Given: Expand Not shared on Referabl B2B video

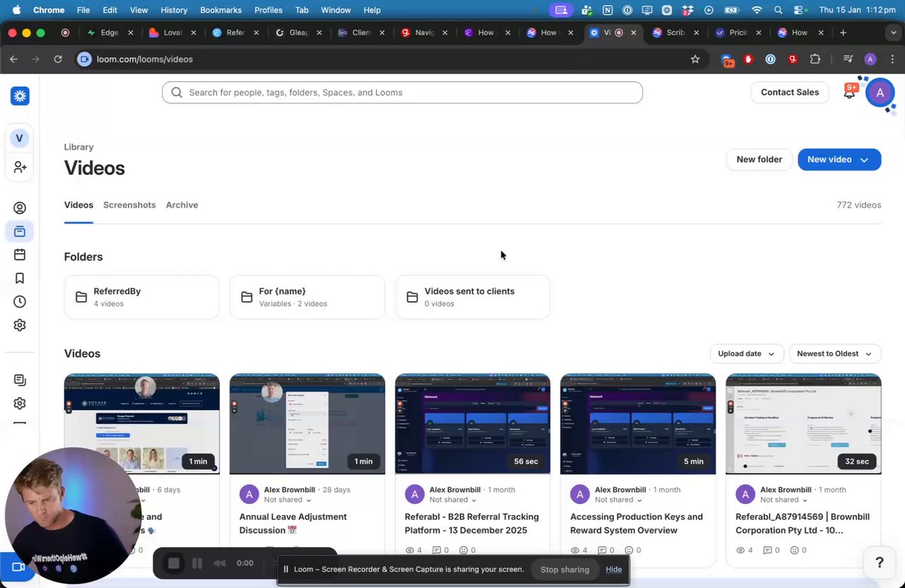Looking at the screenshot, I should (453, 500).
